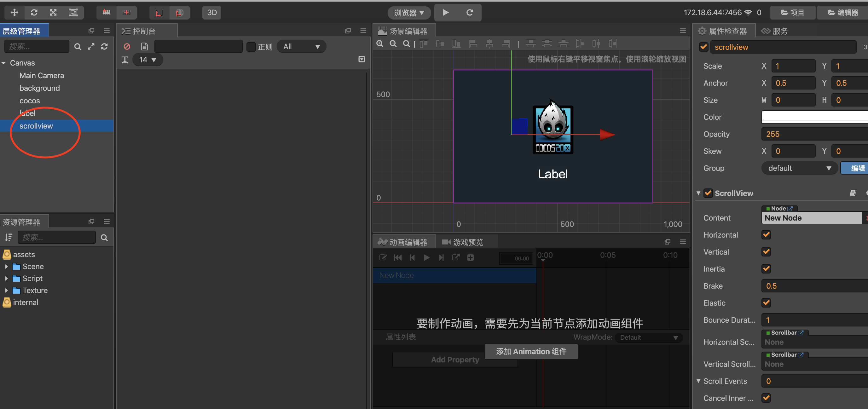This screenshot has width=868, height=409.
Task: Click the scene editor zoom in icon
Action: point(380,44)
